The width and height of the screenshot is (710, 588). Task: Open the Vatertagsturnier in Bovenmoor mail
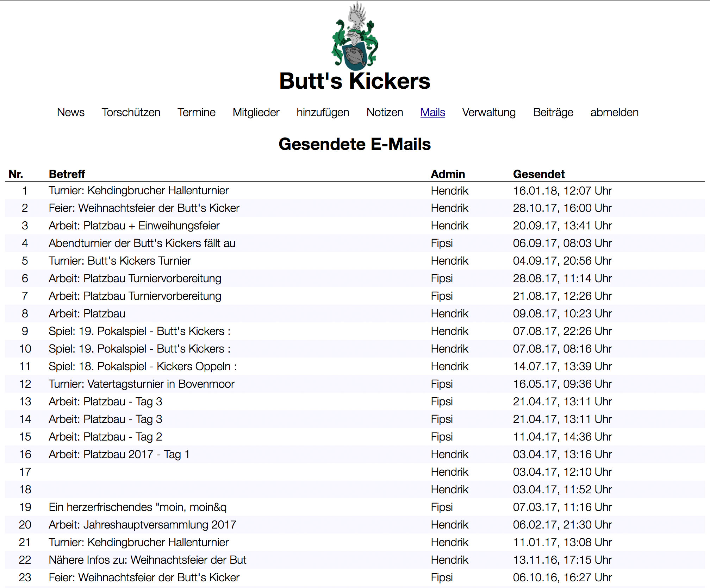(141, 384)
